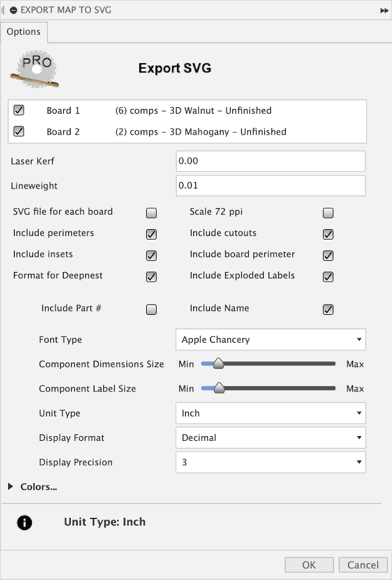Collapse the Export Map to SVG panel icon
Image resolution: width=392 pixels, height=580 pixels.
tap(13, 10)
